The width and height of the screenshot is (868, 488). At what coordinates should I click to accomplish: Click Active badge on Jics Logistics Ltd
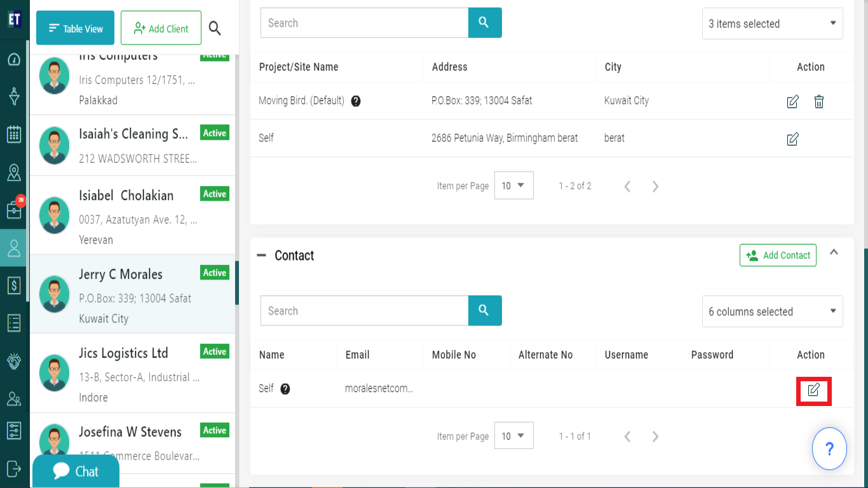coord(215,351)
